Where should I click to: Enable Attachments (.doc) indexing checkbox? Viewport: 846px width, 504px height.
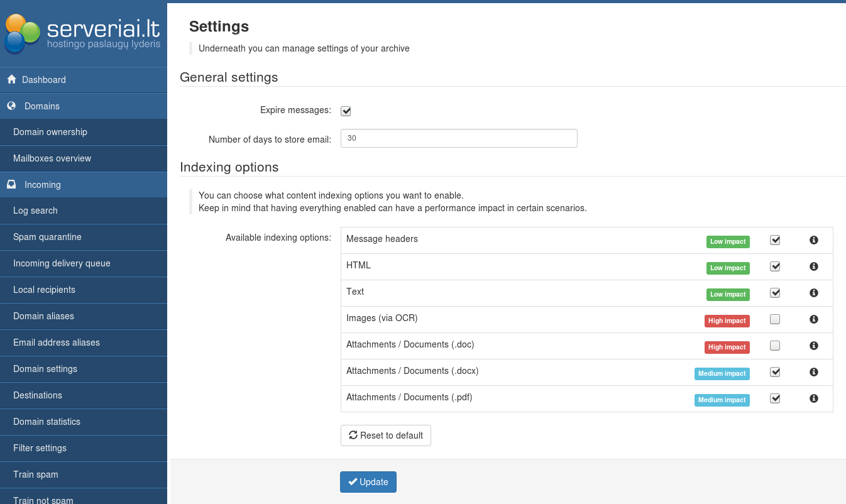(775, 346)
